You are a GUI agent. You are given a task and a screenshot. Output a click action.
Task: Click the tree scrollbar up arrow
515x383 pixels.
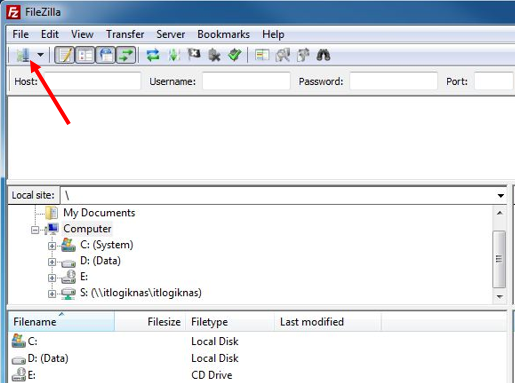pyautogui.click(x=499, y=213)
